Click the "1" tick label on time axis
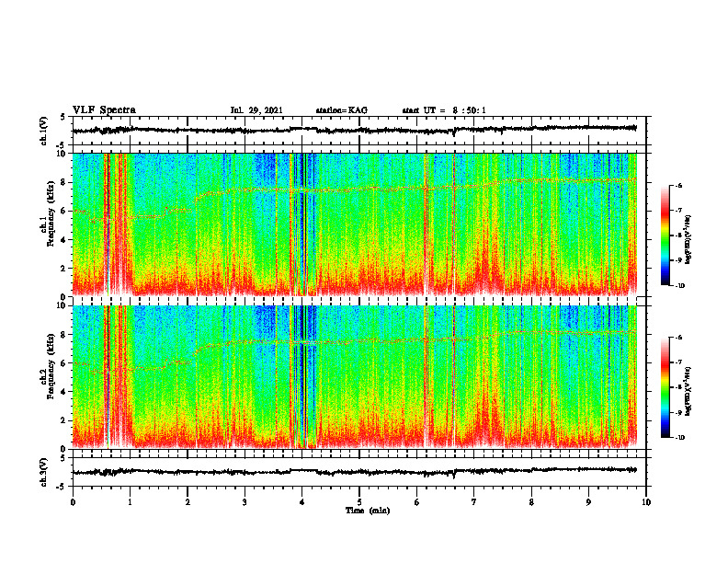Viewport: 728px width, 563px height. [130, 502]
